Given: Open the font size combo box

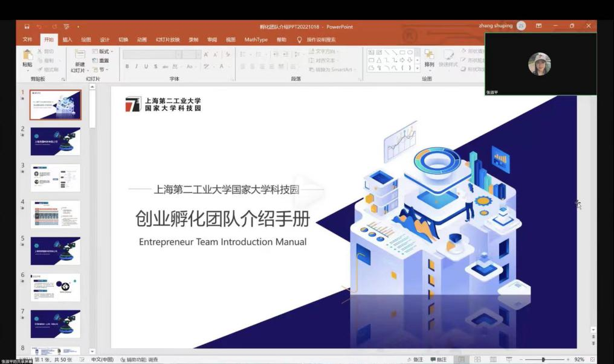Looking at the screenshot, I should coord(192,55).
